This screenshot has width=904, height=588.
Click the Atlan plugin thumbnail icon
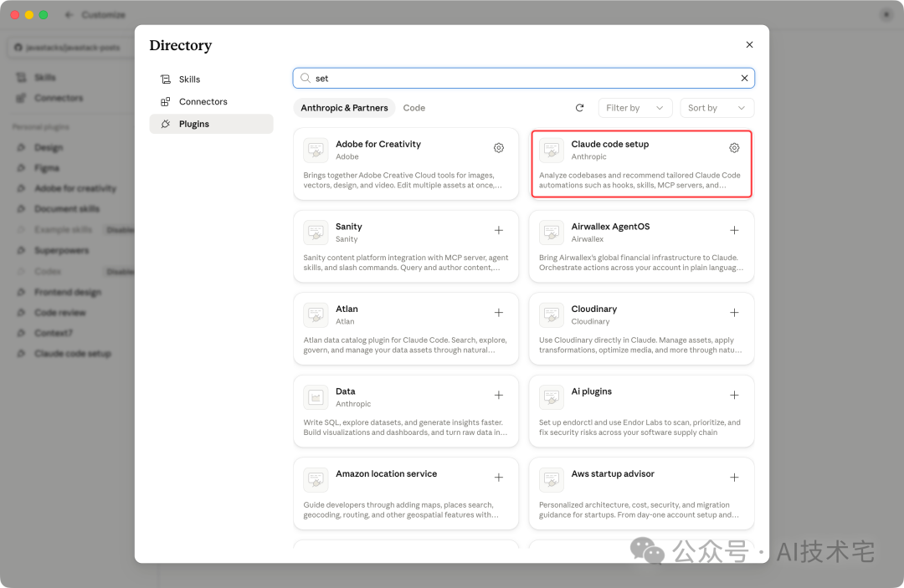click(x=316, y=315)
